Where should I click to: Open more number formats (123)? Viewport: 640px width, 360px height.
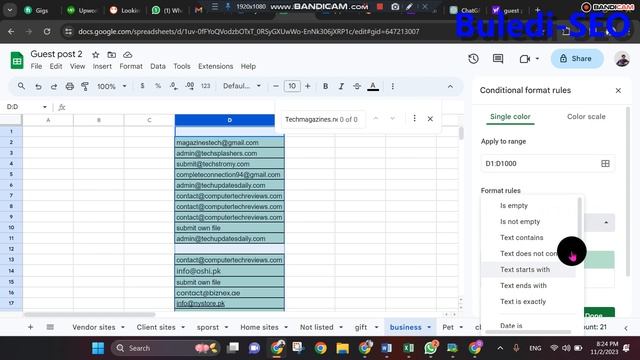pyautogui.click(x=205, y=86)
